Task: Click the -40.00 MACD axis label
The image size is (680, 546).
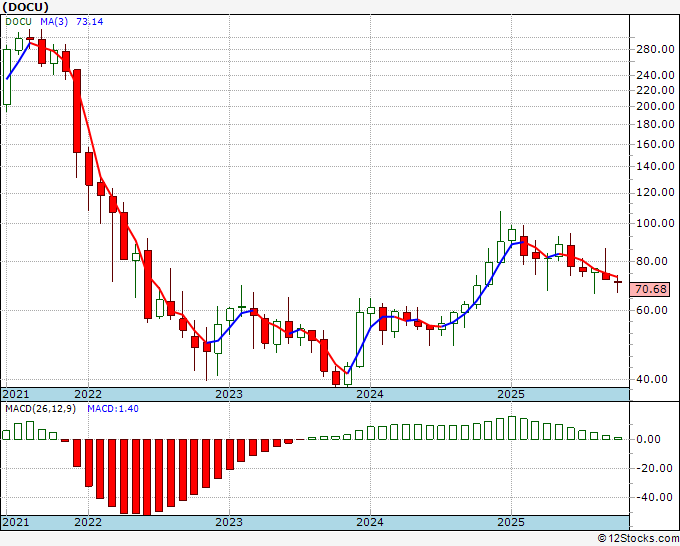Action: (654, 497)
